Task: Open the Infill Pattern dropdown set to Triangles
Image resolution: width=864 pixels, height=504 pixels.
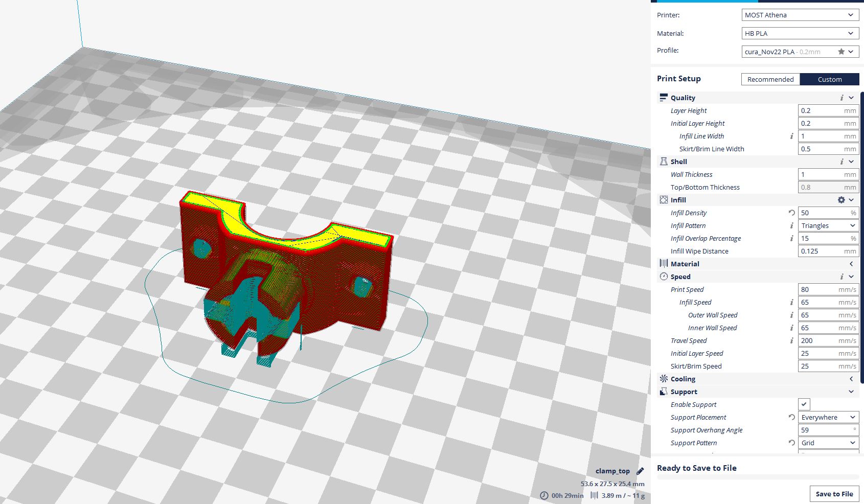Action: click(x=828, y=225)
